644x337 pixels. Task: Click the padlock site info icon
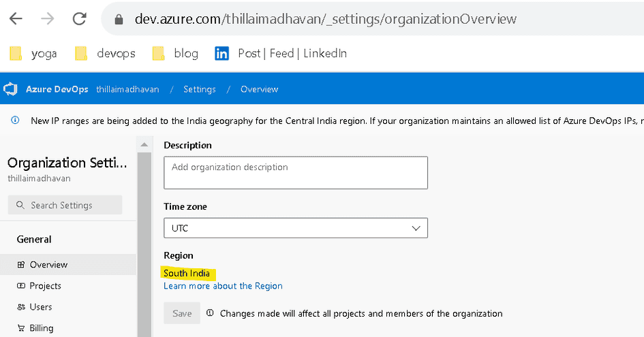pyautogui.click(x=119, y=20)
